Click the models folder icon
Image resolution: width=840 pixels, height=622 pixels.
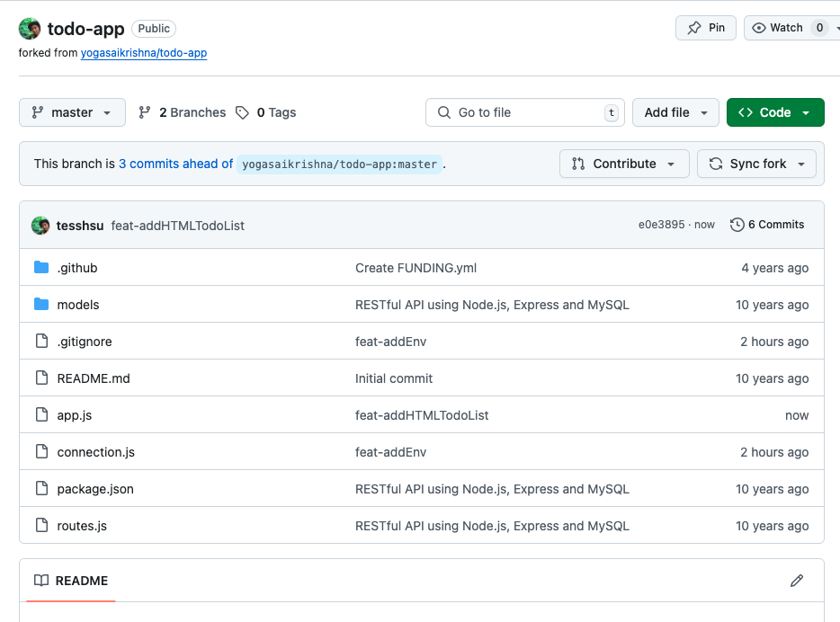(41, 304)
